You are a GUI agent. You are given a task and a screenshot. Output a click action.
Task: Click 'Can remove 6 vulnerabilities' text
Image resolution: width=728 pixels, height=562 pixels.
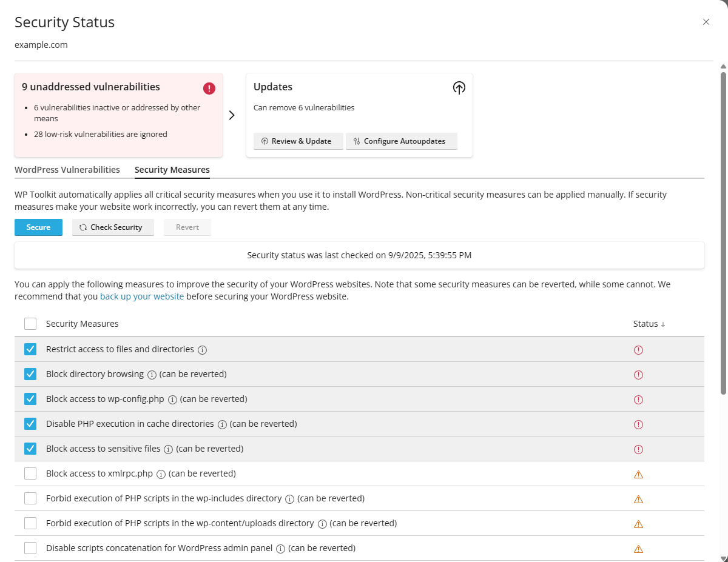click(x=304, y=108)
